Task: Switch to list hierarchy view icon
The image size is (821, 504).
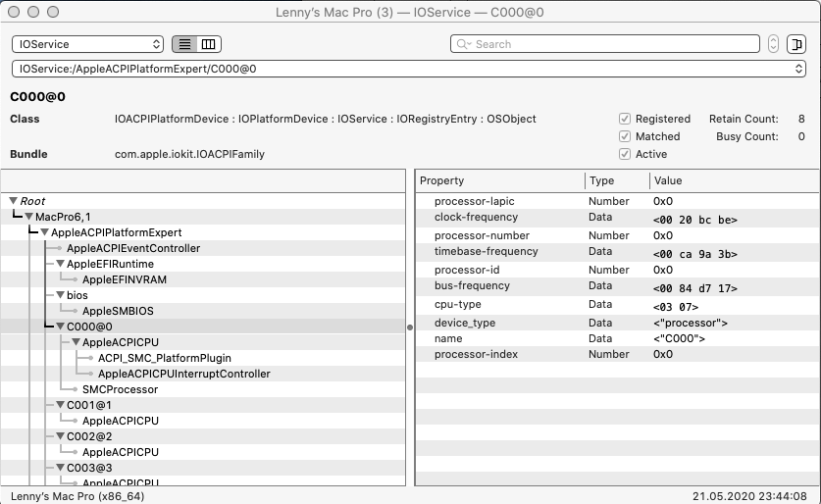Action: (184, 44)
